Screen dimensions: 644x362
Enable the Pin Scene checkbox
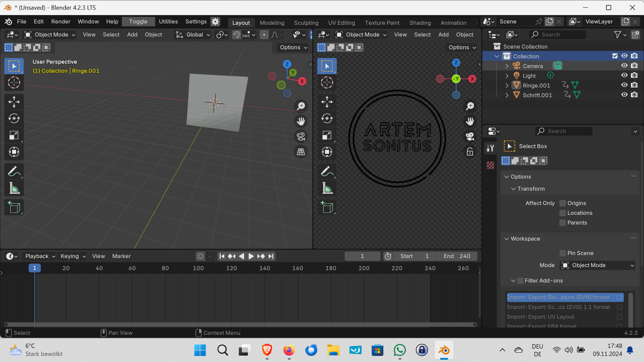(x=562, y=253)
